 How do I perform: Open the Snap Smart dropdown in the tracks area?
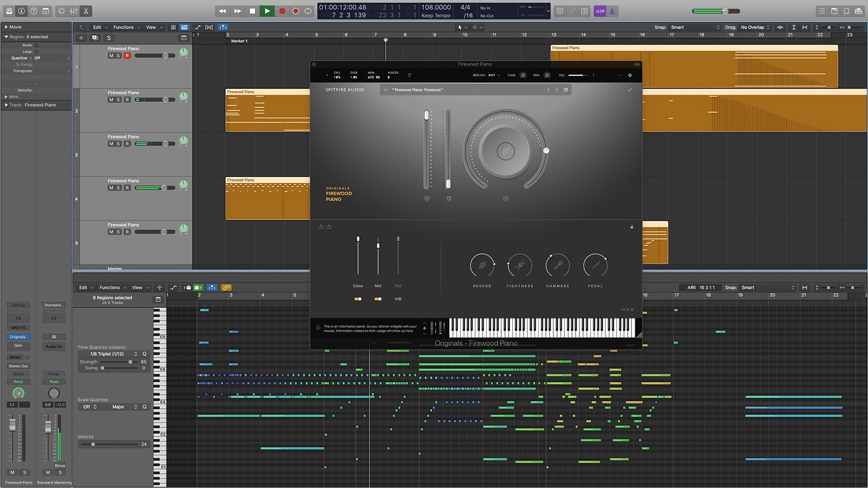[689, 27]
